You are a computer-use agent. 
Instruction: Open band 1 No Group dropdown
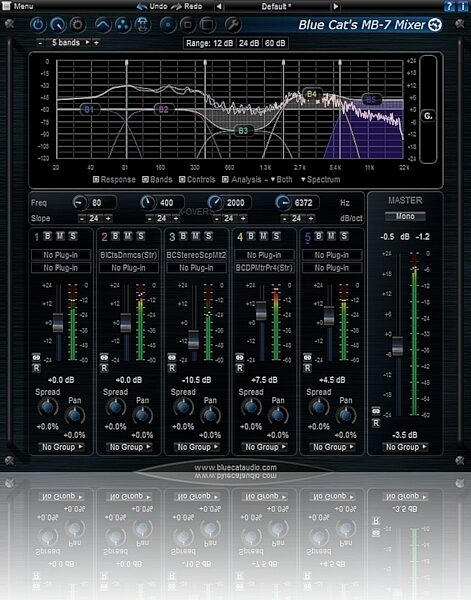[x=62, y=447]
